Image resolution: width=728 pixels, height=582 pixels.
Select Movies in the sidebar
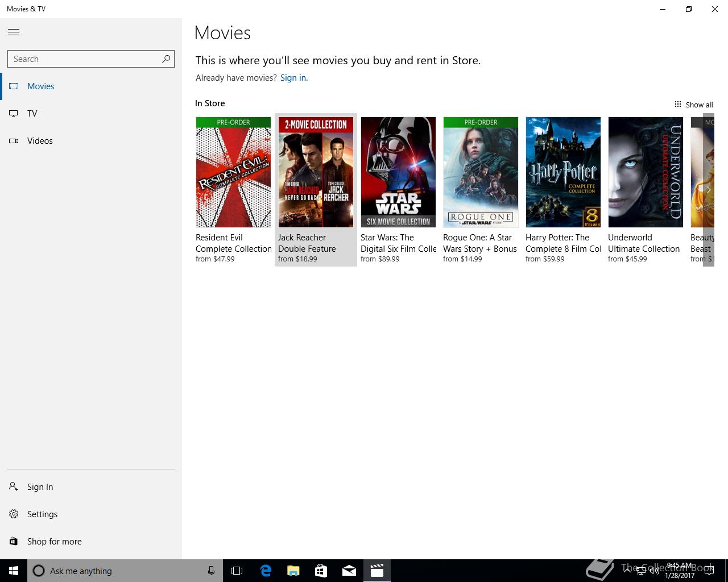click(91, 86)
